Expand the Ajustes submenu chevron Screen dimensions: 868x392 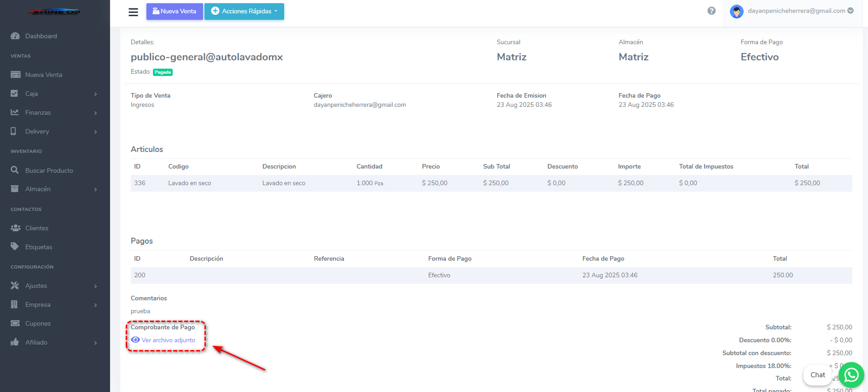(96, 286)
